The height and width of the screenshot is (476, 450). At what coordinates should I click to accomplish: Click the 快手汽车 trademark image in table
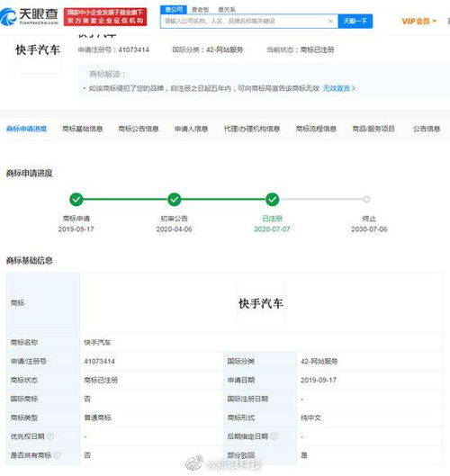(261, 303)
